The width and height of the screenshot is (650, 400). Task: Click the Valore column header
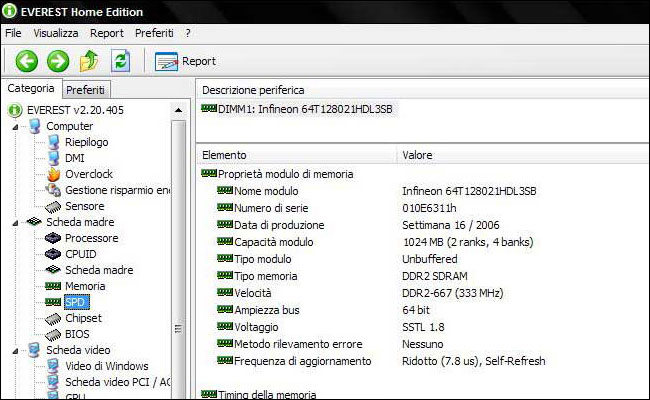tap(416, 155)
